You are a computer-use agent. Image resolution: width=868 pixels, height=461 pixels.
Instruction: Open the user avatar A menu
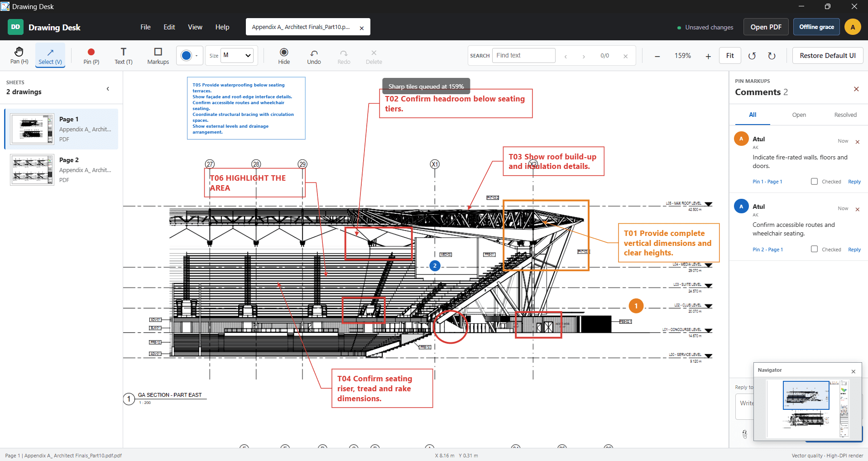coord(853,27)
